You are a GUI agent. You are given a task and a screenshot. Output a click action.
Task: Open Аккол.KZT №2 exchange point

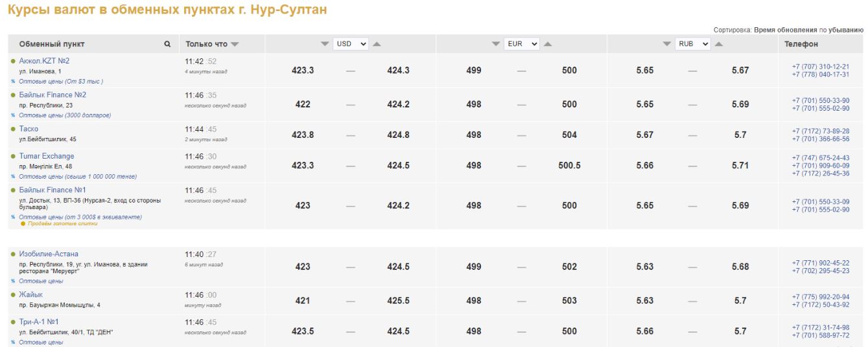pos(44,61)
